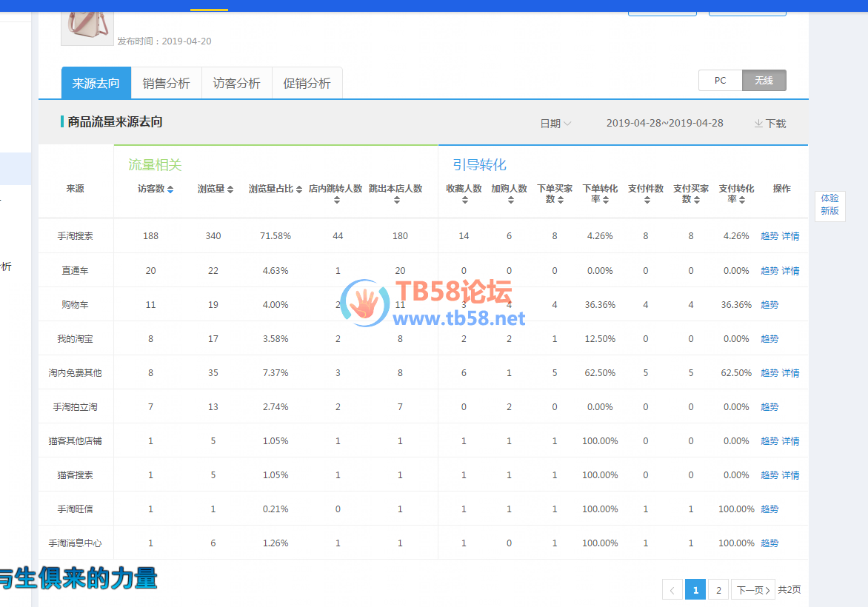The image size is (868, 607).
Task: Sort by 支付件数 sort icon
Action: [x=647, y=200]
